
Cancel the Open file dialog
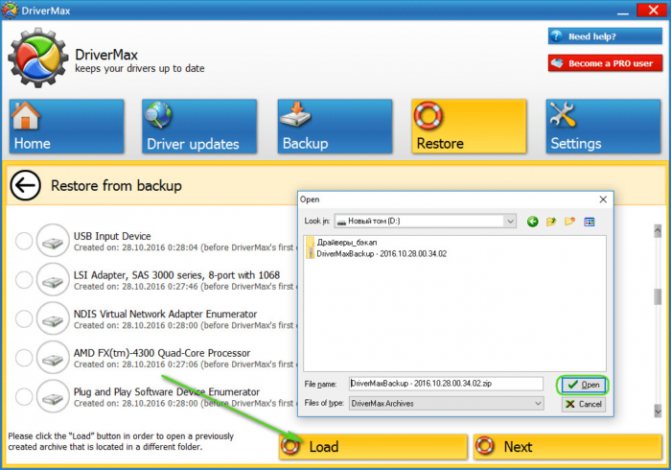pos(583,404)
